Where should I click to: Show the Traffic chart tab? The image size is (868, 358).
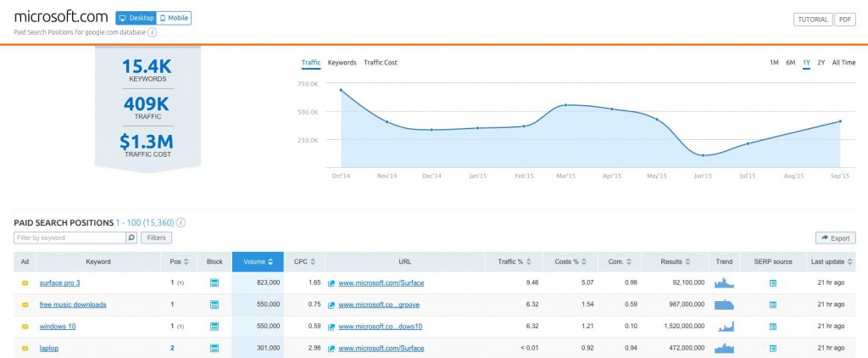[x=311, y=63]
